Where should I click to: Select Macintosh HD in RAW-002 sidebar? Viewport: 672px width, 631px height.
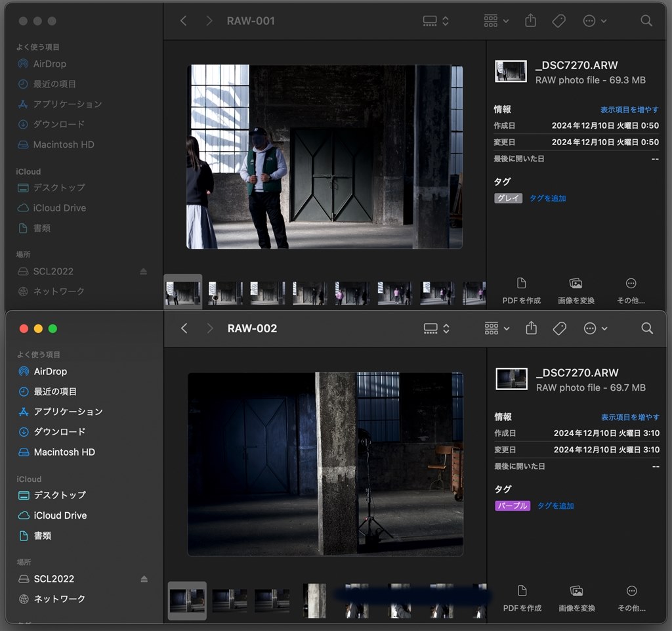[x=64, y=452]
